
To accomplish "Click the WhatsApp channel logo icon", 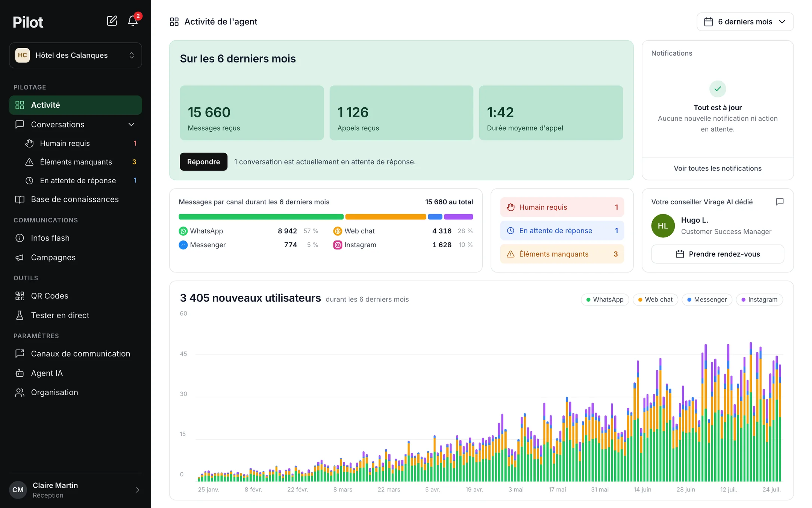I will coord(183,231).
